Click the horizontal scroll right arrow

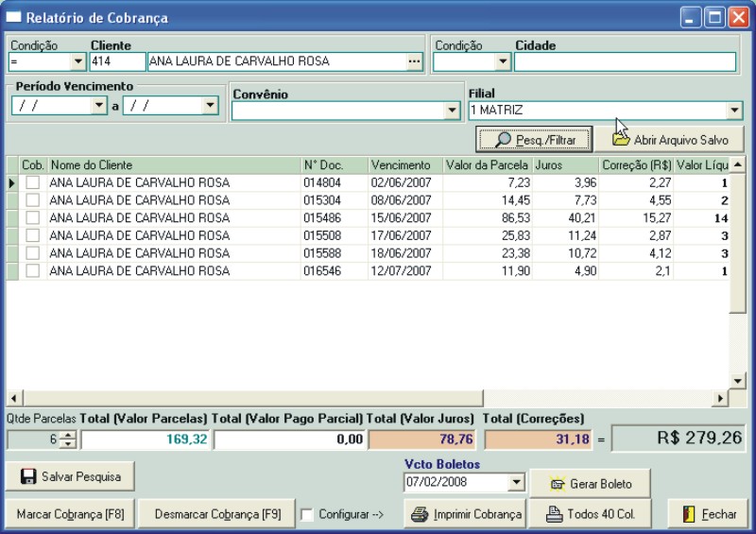[x=720, y=398]
